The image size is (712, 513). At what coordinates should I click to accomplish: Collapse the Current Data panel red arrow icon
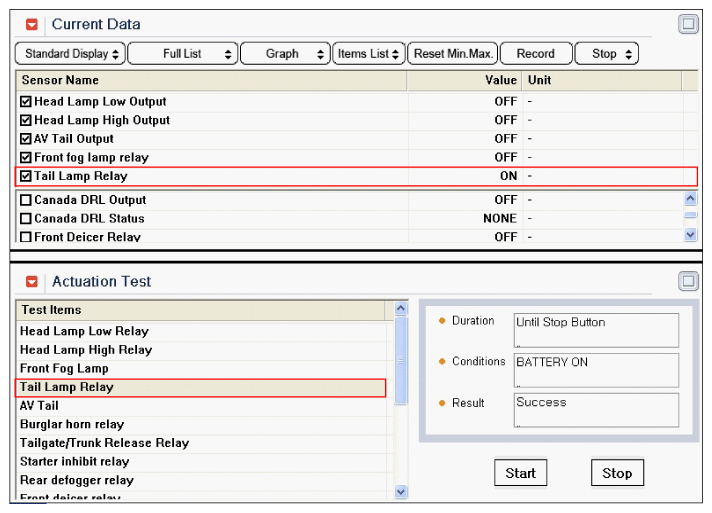32,24
